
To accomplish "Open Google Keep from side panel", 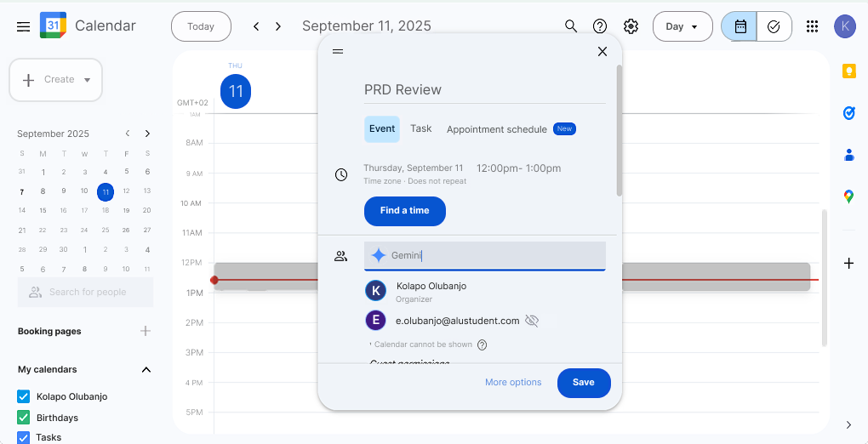I will 848,71.
